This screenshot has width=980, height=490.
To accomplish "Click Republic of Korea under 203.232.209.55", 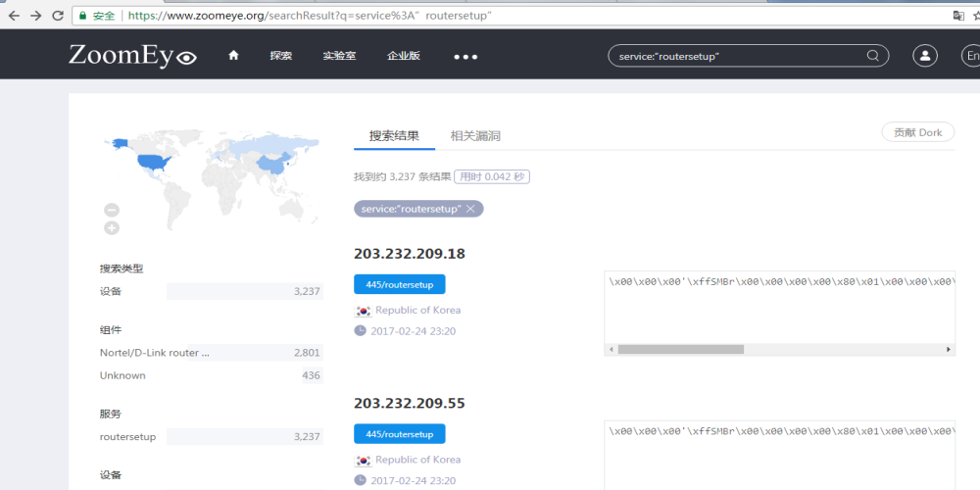I will (x=418, y=460).
